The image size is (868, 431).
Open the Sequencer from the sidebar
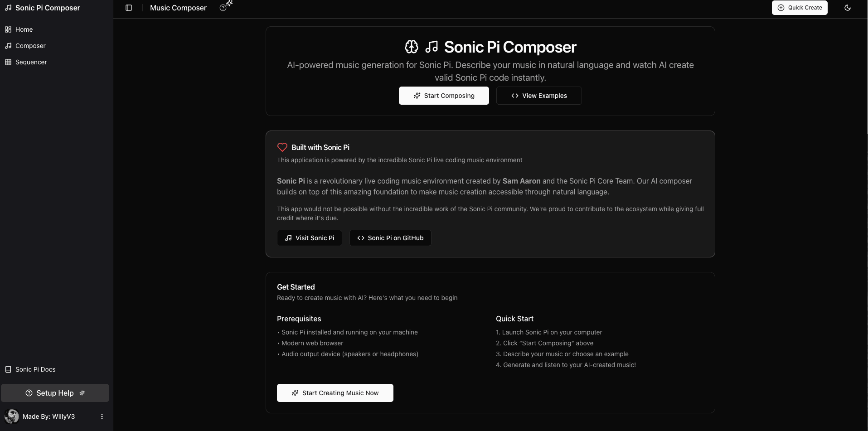click(31, 62)
